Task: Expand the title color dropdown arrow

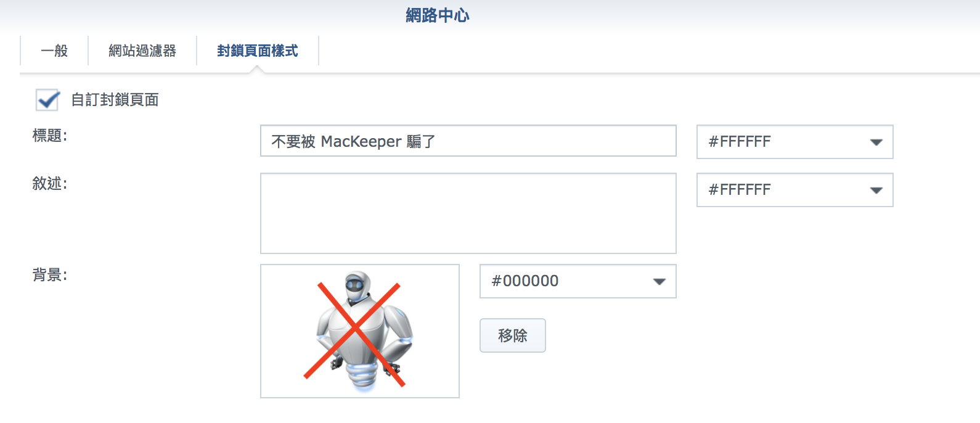Action: tap(876, 142)
